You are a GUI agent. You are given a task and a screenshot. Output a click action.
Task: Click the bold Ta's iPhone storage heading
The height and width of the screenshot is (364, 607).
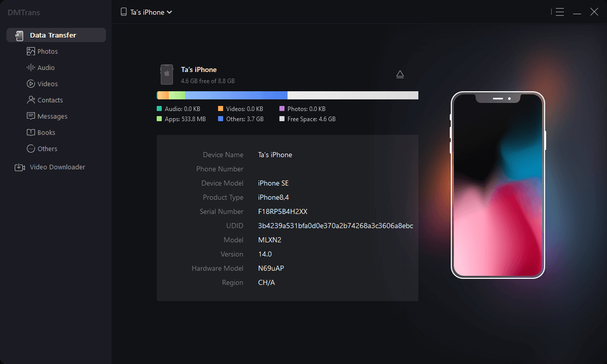tap(199, 69)
